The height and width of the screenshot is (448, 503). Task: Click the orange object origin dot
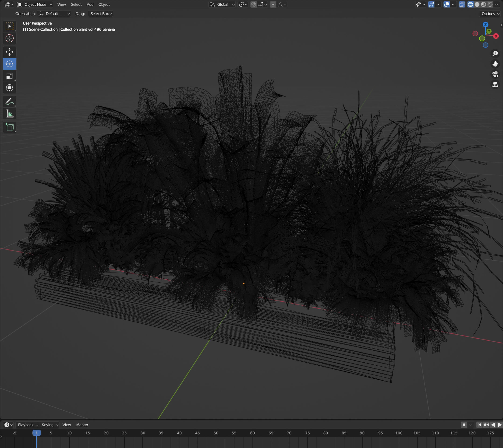[244, 283]
